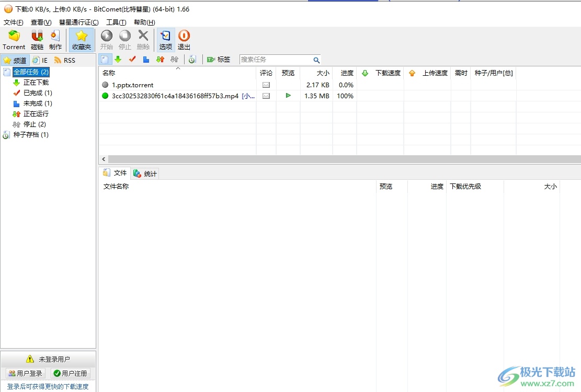Viewport: 581px width, 392px height.
Task: Sort by the Size (大小) column header
Action: coord(316,73)
